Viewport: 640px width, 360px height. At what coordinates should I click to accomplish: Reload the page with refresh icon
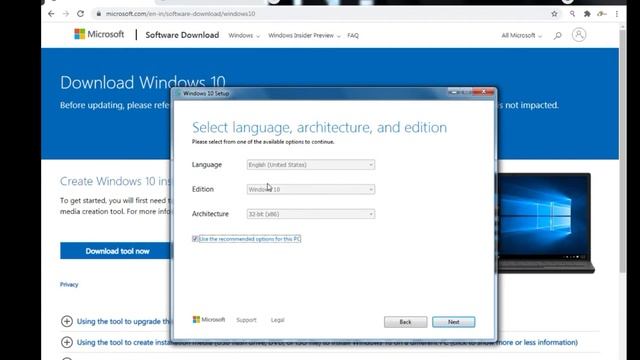[x=80, y=14]
